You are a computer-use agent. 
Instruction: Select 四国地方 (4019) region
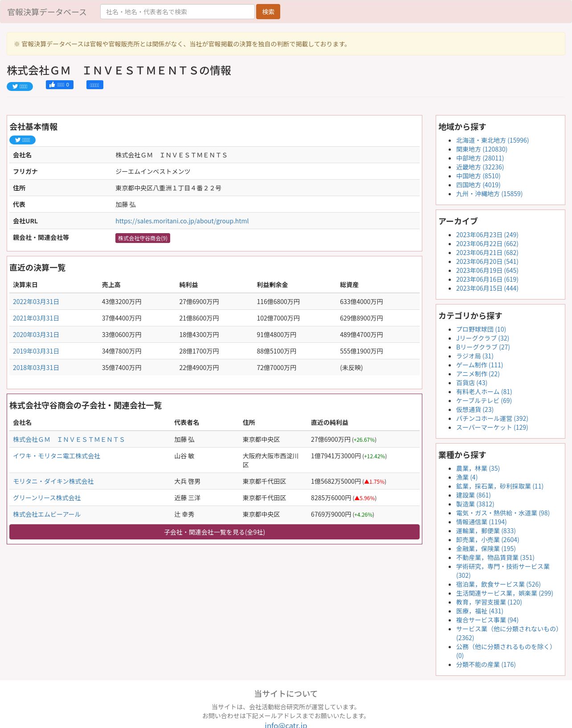click(478, 185)
